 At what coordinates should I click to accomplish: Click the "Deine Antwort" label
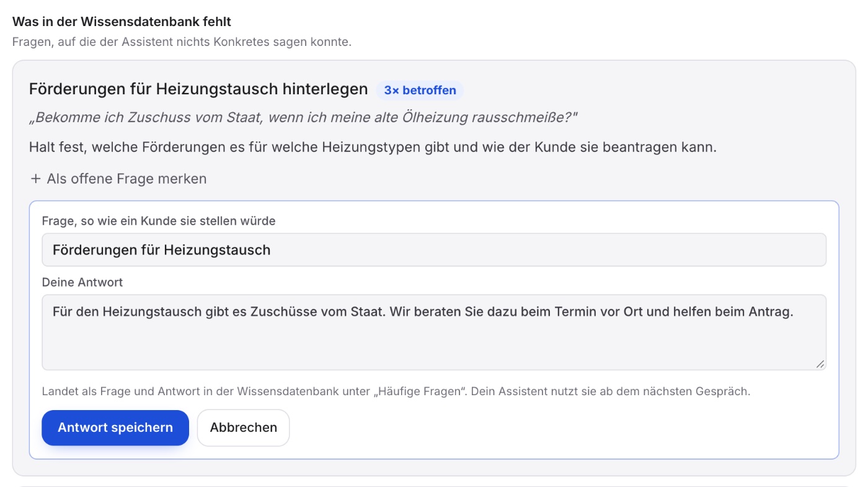82,282
